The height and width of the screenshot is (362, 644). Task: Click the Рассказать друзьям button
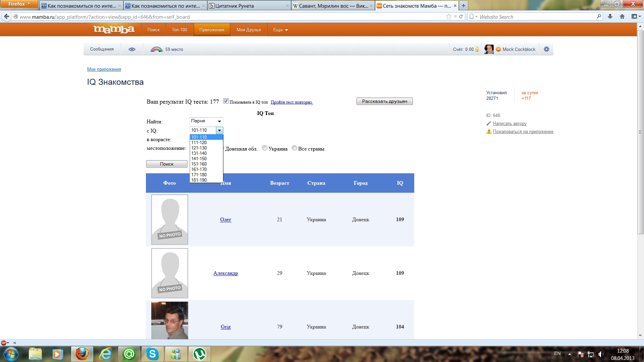click(x=384, y=101)
